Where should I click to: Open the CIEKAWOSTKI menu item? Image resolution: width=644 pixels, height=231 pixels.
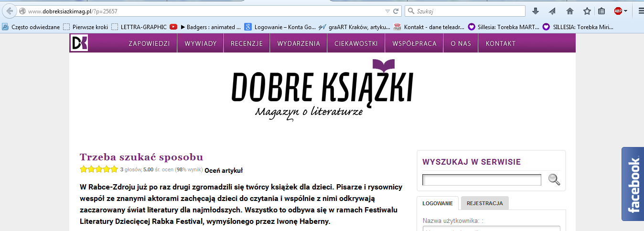[356, 43]
